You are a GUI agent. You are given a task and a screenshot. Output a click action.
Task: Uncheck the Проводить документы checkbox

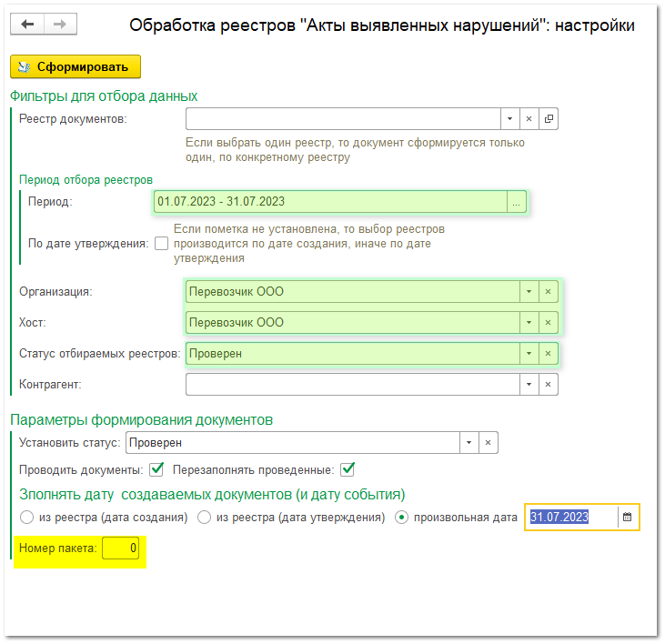click(156, 469)
